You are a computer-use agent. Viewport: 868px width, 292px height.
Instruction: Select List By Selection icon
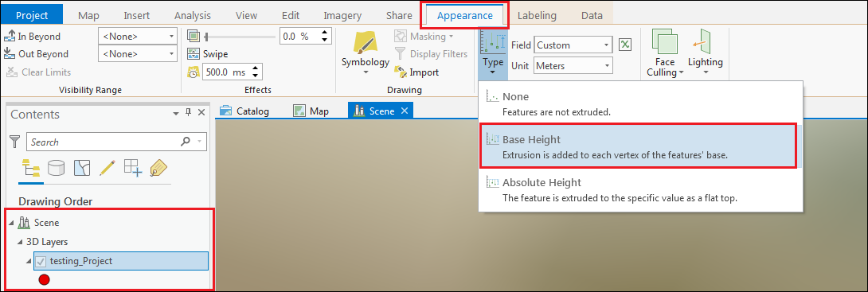[x=82, y=168]
